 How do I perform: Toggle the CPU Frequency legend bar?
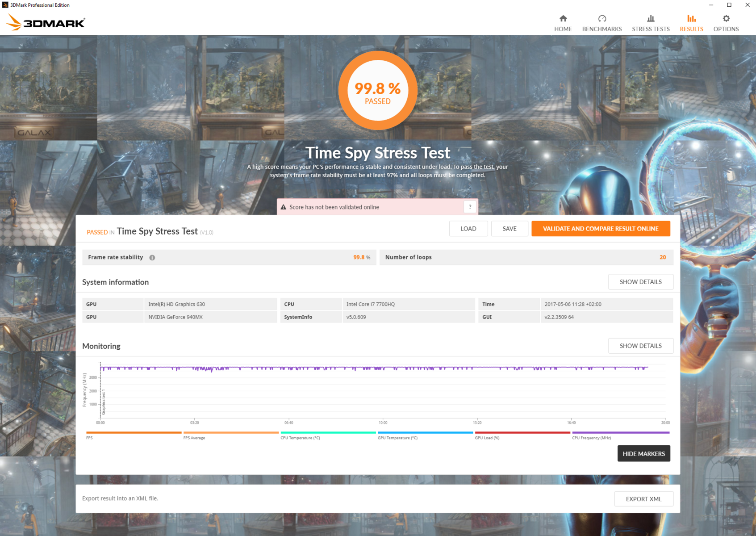coord(621,432)
